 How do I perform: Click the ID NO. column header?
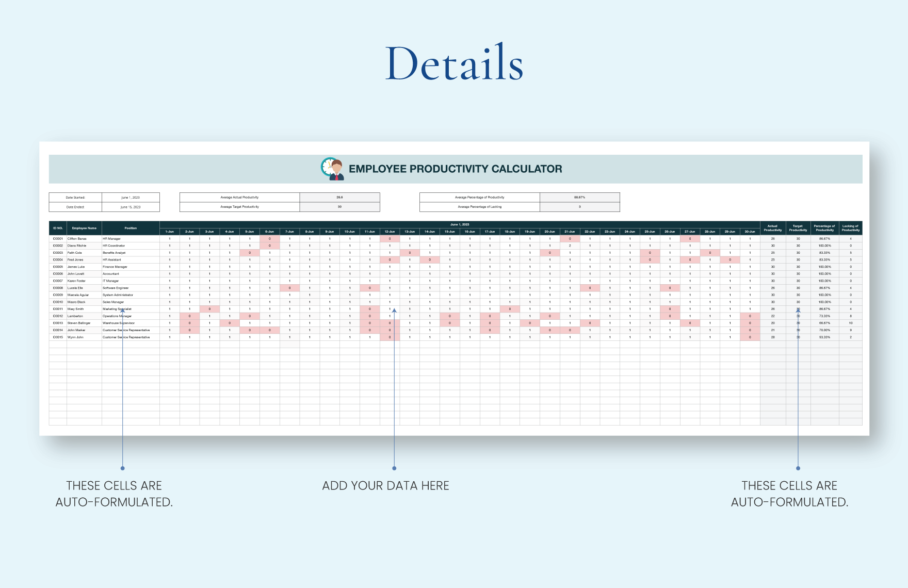pos(57,228)
